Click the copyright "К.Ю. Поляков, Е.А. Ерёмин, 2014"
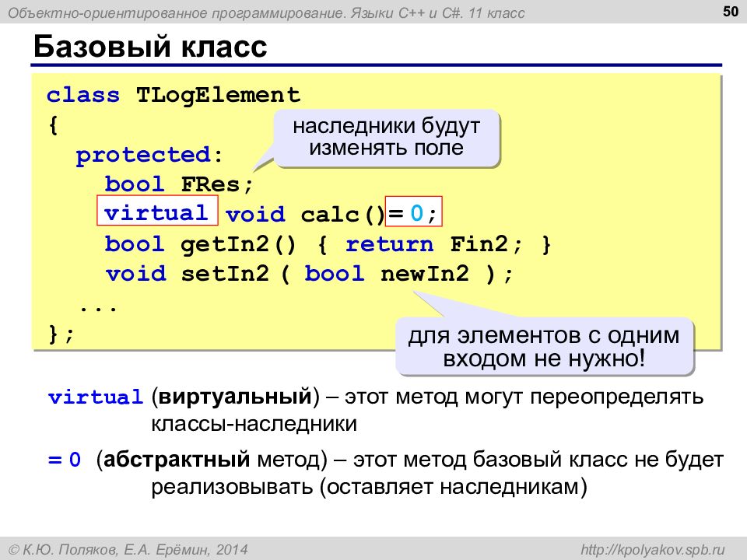747x560 pixels. point(128,550)
